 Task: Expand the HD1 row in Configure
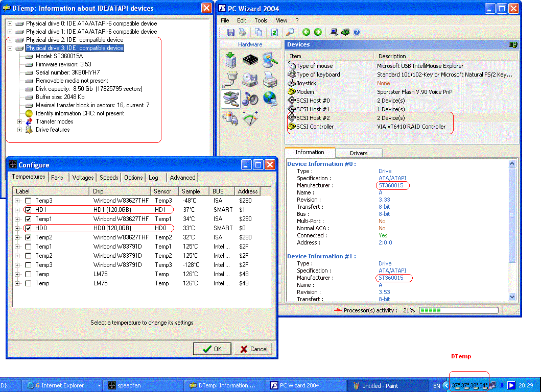[x=17, y=210]
